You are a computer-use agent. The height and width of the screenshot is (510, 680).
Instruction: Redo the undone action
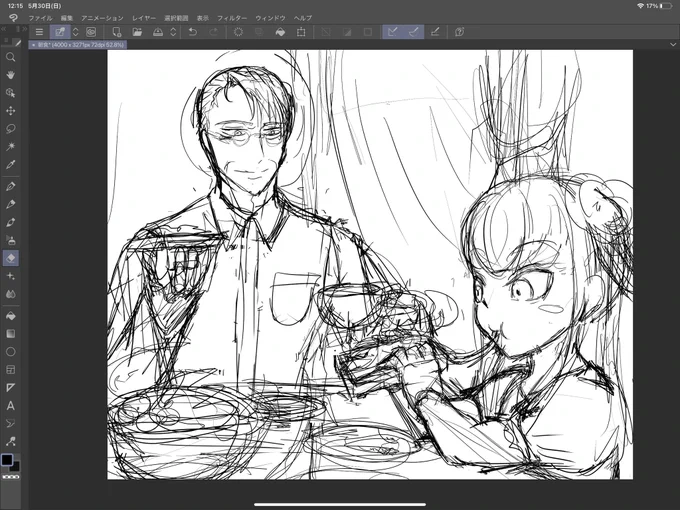[x=213, y=32]
